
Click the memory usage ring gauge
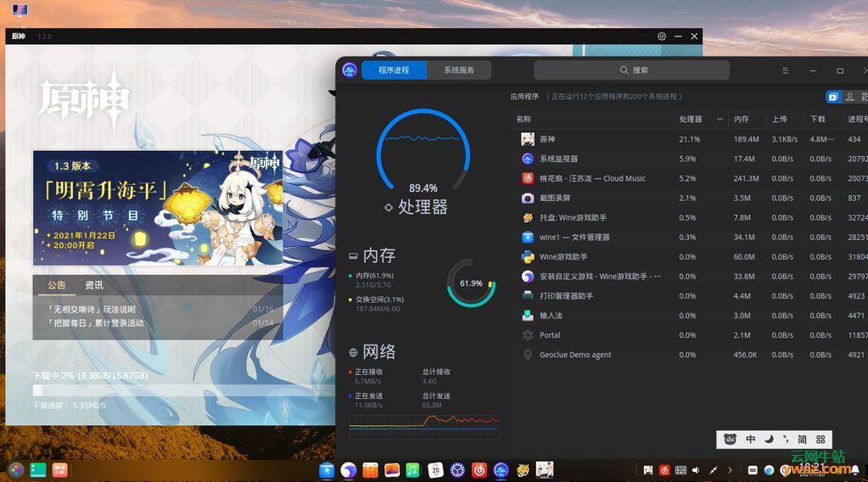click(x=471, y=283)
